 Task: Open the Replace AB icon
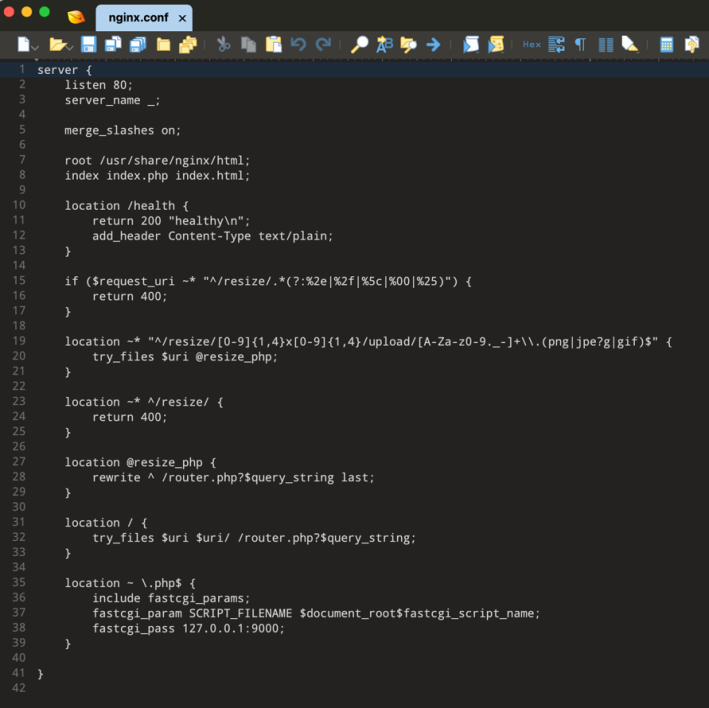384,44
